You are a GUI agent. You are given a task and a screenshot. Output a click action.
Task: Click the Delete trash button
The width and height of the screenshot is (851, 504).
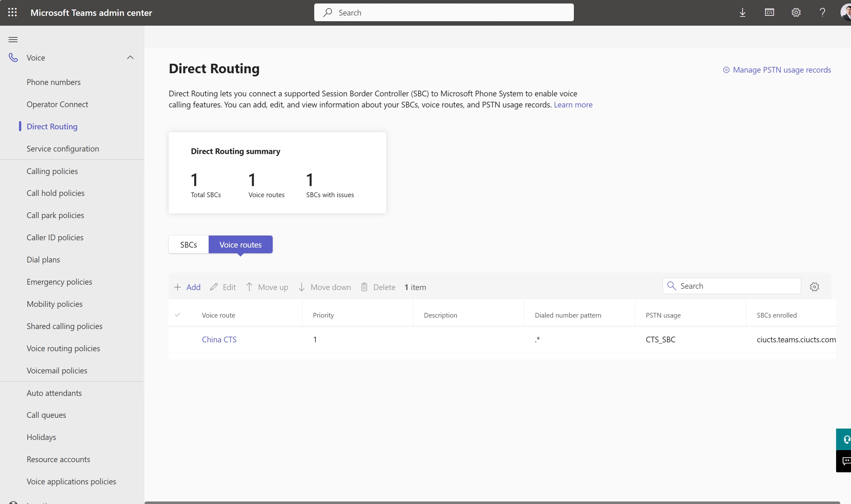tap(378, 287)
